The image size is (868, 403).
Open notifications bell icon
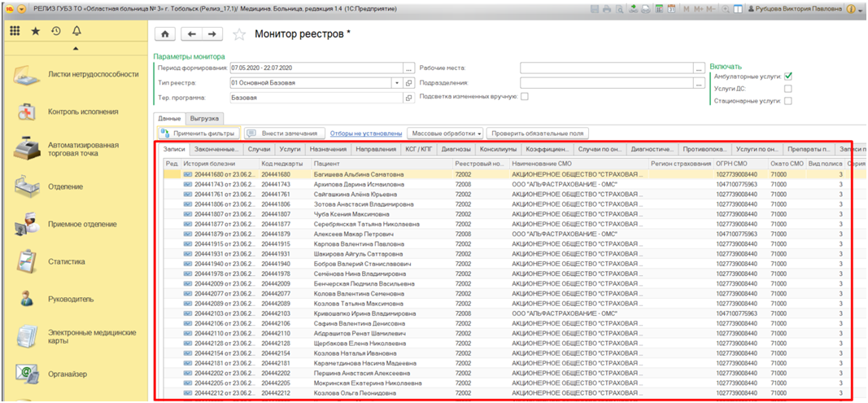76,32
